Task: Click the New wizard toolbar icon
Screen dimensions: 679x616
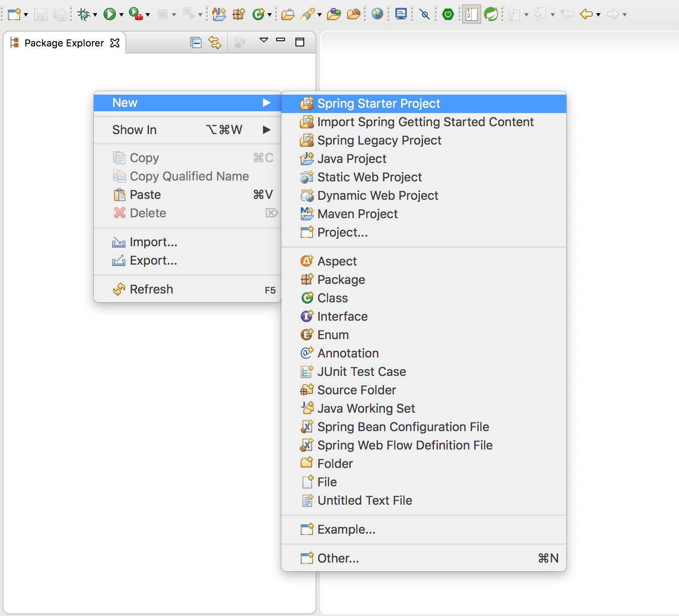Action: coord(14,14)
